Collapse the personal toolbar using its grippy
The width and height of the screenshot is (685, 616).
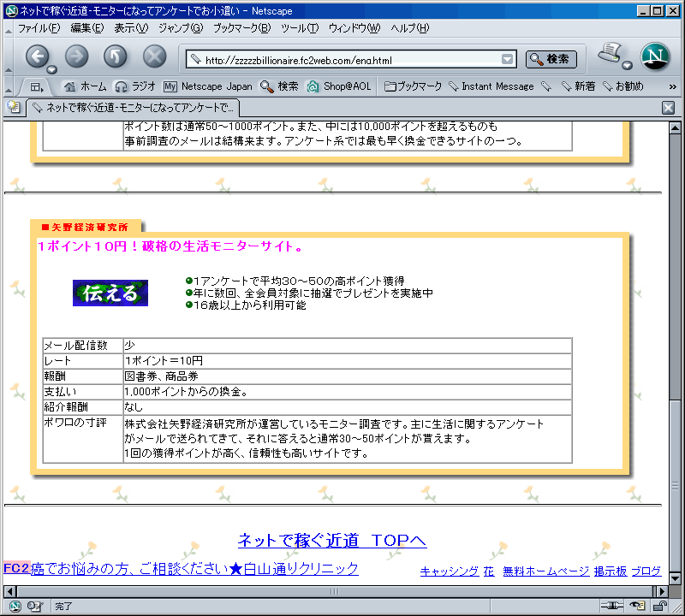pyautogui.click(x=9, y=87)
